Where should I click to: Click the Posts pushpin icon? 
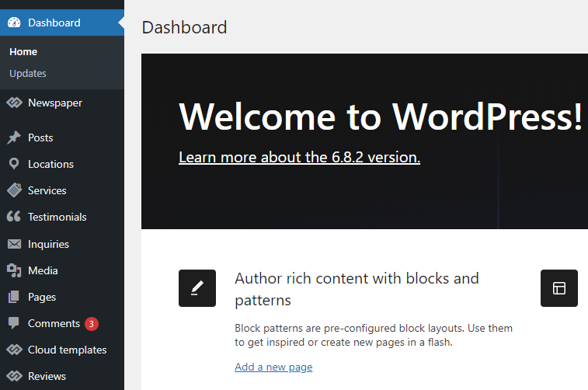[x=14, y=138]
